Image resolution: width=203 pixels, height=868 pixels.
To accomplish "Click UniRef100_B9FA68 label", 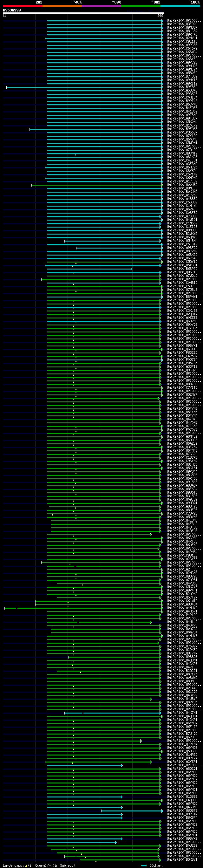I will pyautogui.click(x=182, y=129).
